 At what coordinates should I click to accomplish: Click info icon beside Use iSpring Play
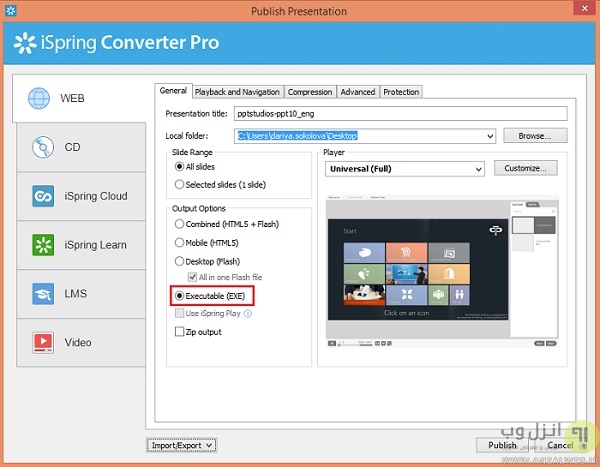(x=247, y=313)
